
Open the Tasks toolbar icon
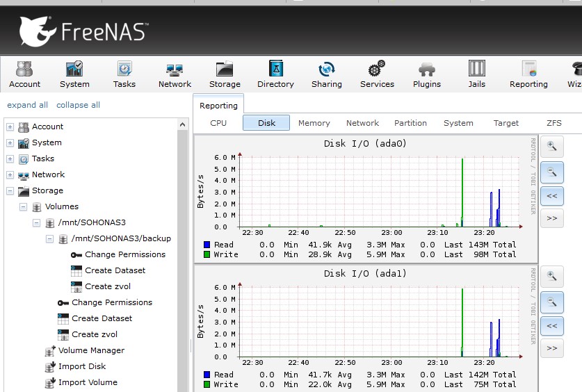point(124,74)
